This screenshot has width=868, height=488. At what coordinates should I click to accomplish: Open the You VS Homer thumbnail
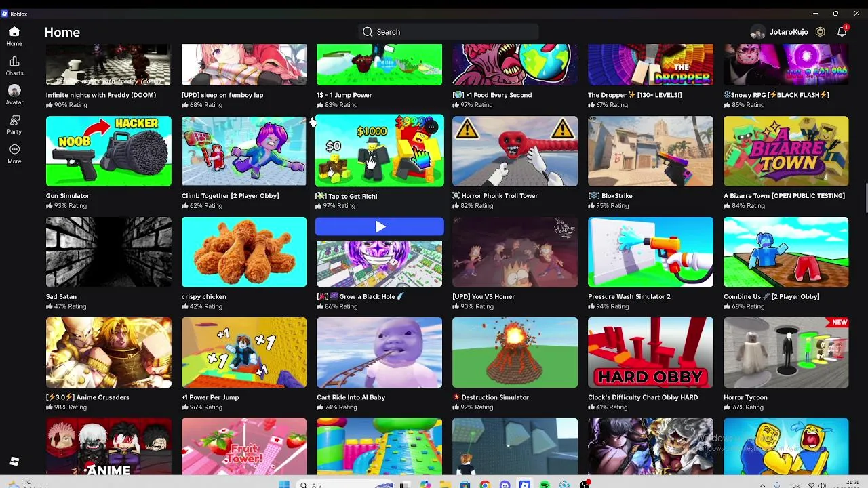515,252
